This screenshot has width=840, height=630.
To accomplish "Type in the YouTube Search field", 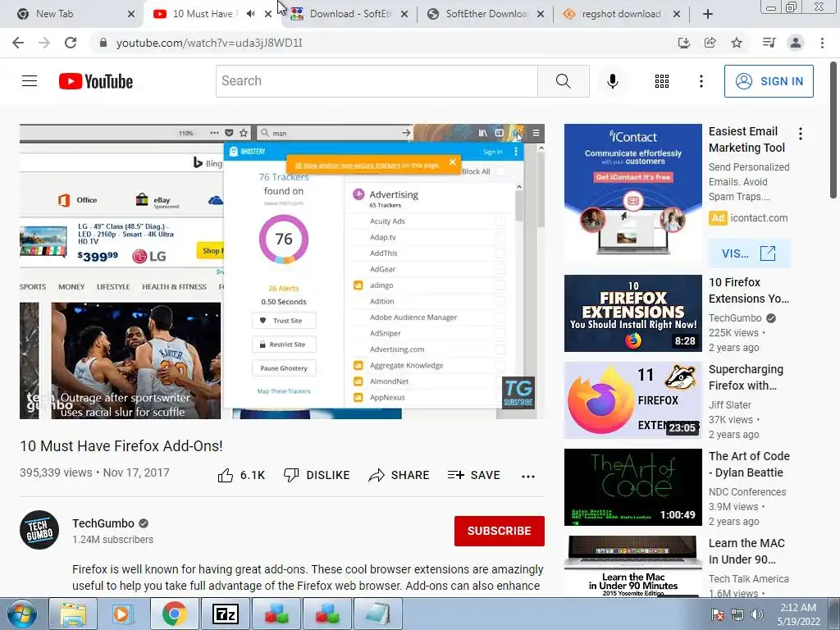I will coord(377,81).
